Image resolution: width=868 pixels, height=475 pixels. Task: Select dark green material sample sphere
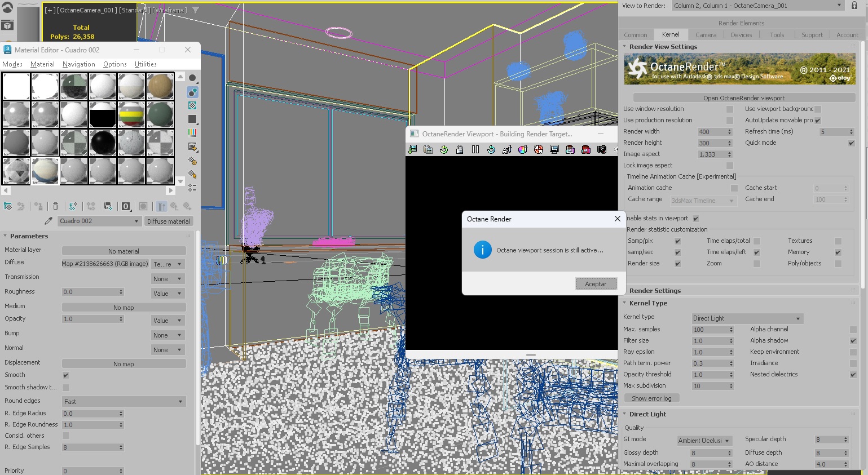pyautogui.click(x=161, y=114)
